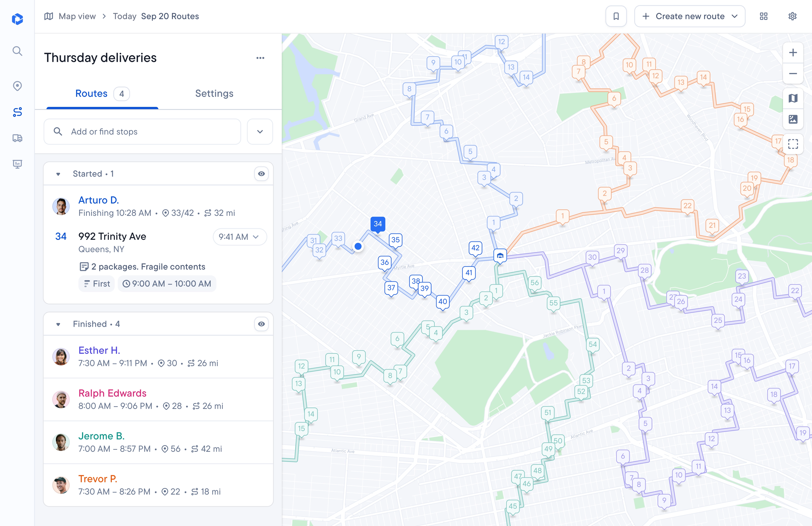Select green stop 54 marker on map
Screen dimensions: 812x526
click(x=593, y=345)
